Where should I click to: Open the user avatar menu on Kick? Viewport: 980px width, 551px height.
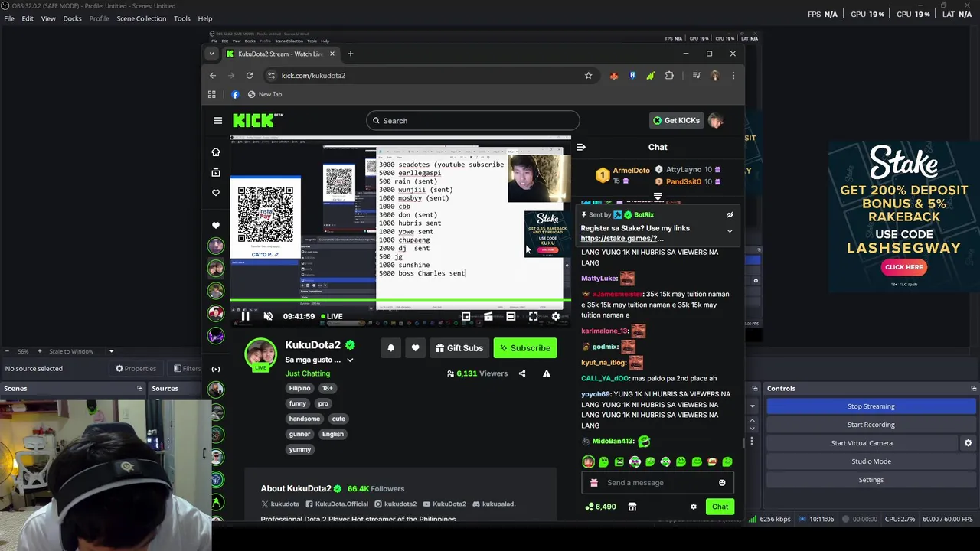point(716,120)
